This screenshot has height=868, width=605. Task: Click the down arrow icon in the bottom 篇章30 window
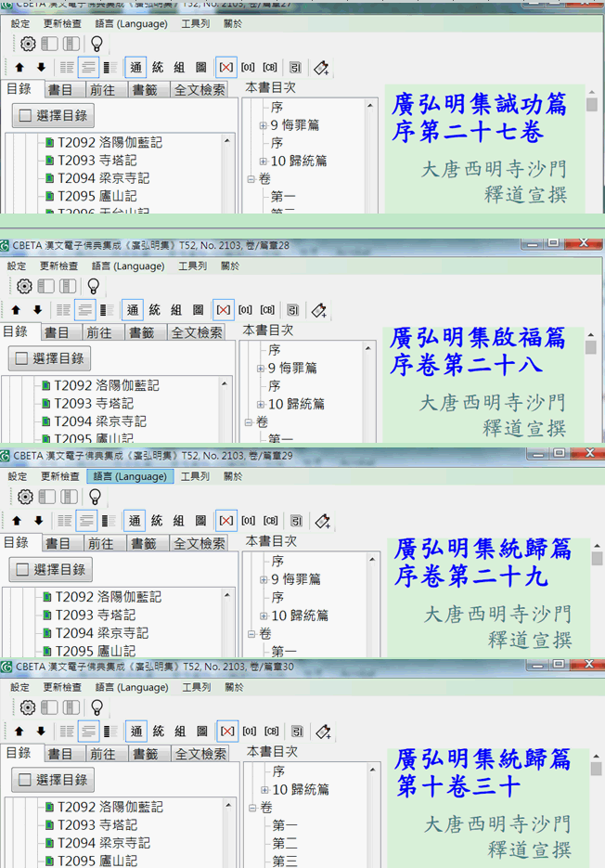[x=41, y=732]
